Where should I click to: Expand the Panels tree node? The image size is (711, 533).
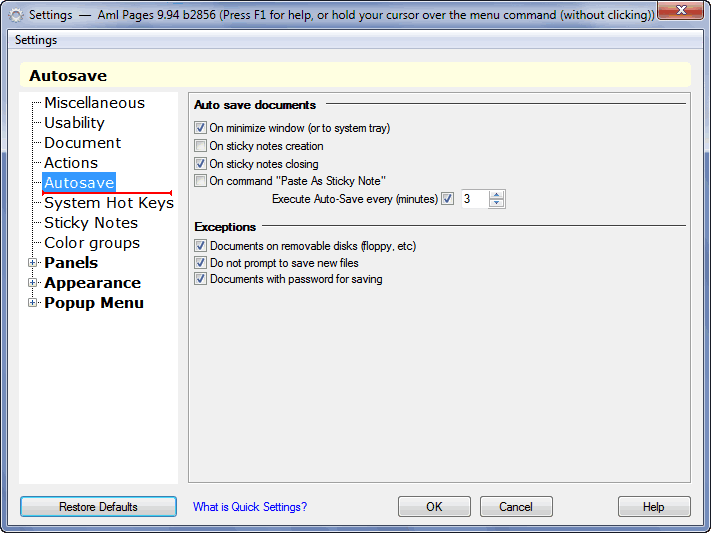tap(32, 263)
